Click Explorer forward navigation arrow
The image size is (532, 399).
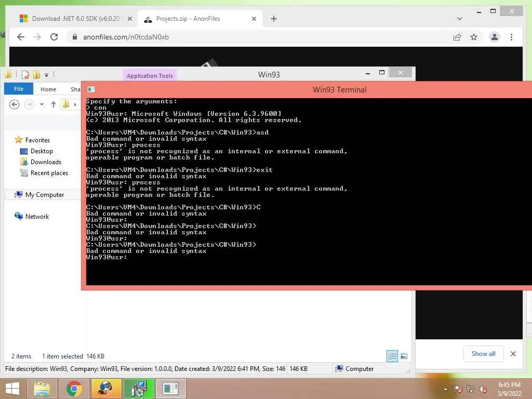[x=29, y=104]
